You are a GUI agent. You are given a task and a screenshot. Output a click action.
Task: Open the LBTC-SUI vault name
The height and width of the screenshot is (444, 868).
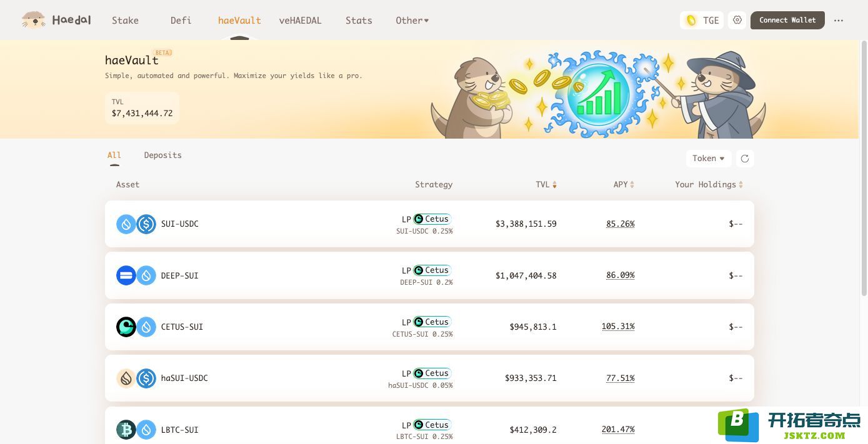180,430
